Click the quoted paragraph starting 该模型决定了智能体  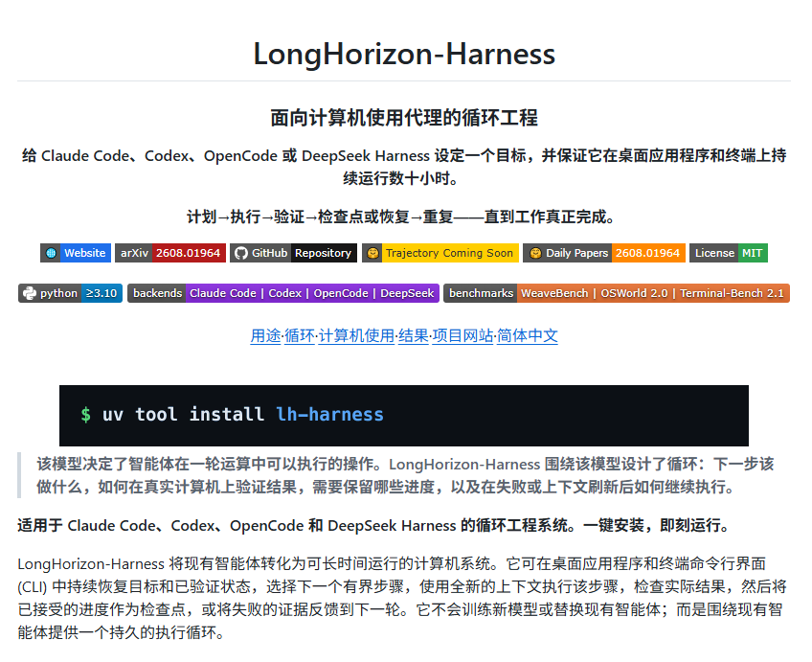click(x=405, y=475)
